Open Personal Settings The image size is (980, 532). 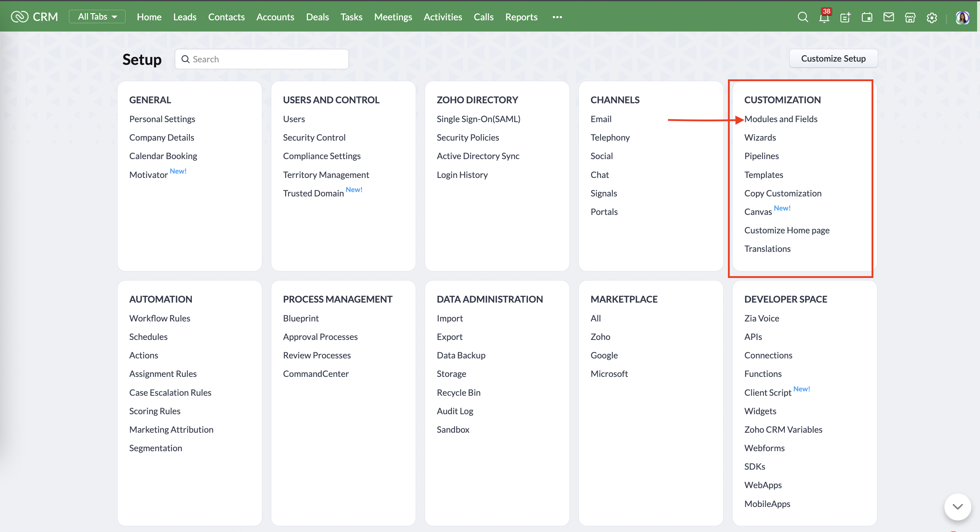(x=162, y=119)
